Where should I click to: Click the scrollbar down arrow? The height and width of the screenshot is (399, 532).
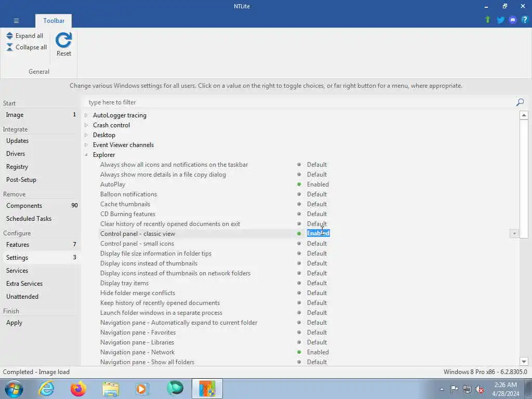pyautogui.click(x=524, y=362)
